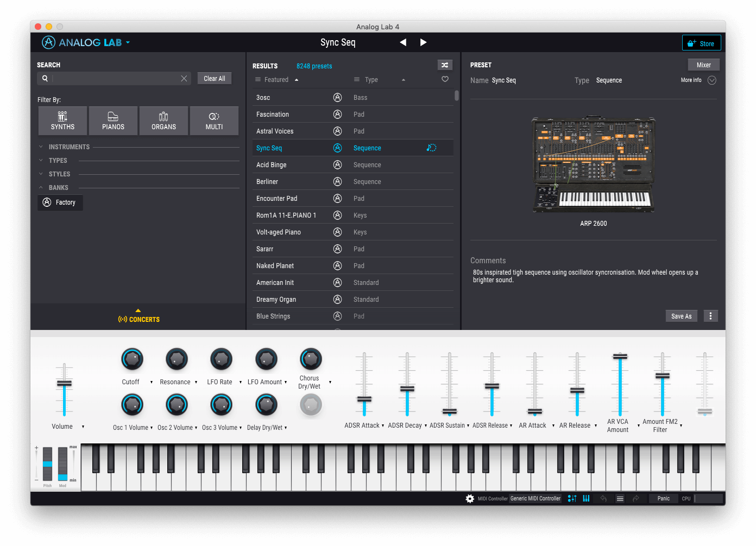The image size is (756, 546).
Task: Filter by Organs category
Action: coord(163,120)
